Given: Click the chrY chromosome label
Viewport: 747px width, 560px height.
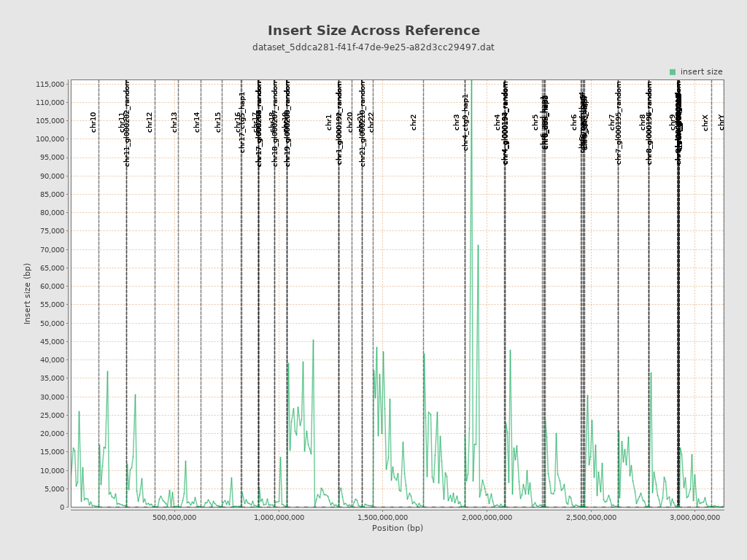Looking at the screenshot, I should [x=721, y=122].
